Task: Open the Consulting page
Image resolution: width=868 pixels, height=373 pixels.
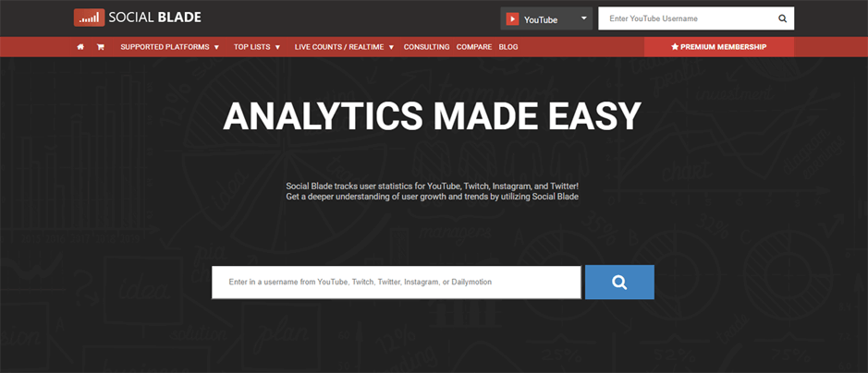Action: click(426, 47)
